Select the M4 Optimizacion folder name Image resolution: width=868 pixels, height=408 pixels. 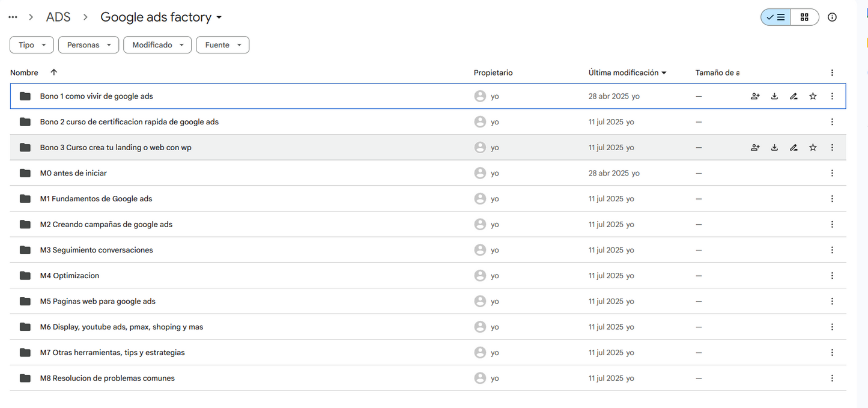[70, 276]
